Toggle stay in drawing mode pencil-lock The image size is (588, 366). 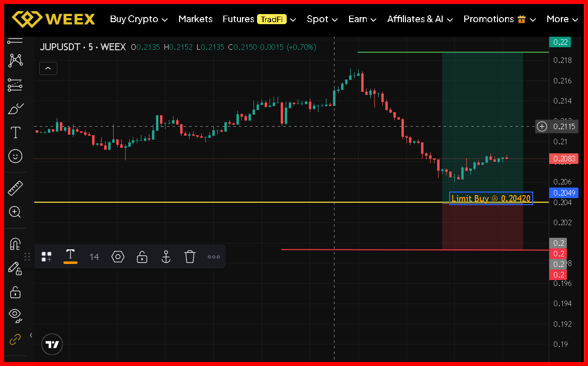pos(16,268)
